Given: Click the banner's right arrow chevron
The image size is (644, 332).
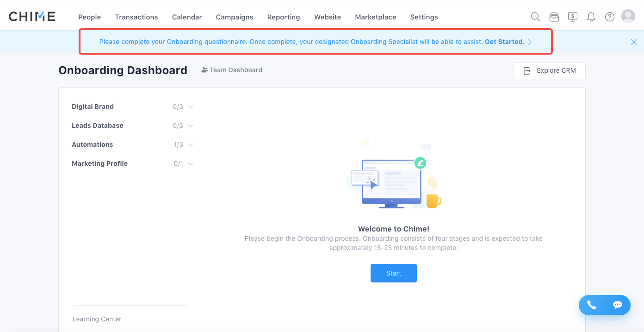Looking at the screenshot, I should 530,42.
